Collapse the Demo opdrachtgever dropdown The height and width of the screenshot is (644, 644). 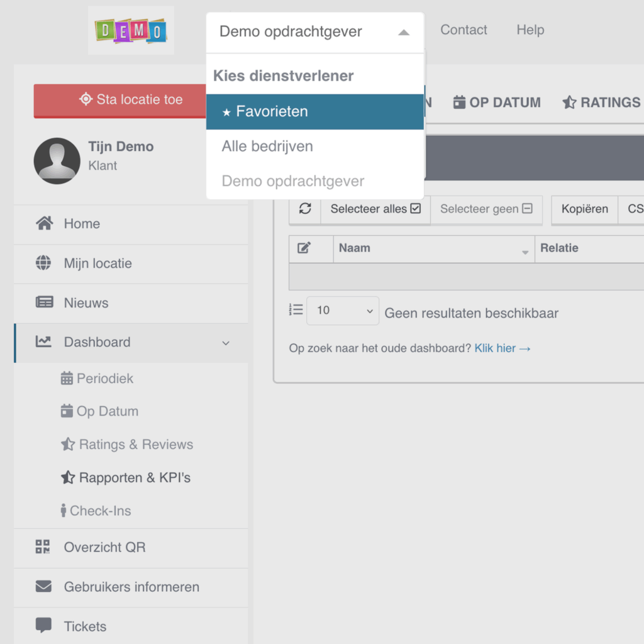(404, 32)
